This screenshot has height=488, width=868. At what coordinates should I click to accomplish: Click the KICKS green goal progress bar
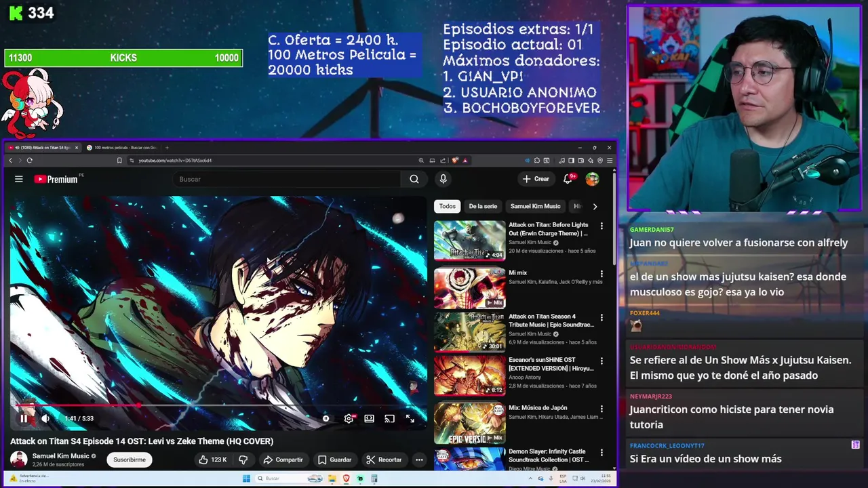coord(123,58)
